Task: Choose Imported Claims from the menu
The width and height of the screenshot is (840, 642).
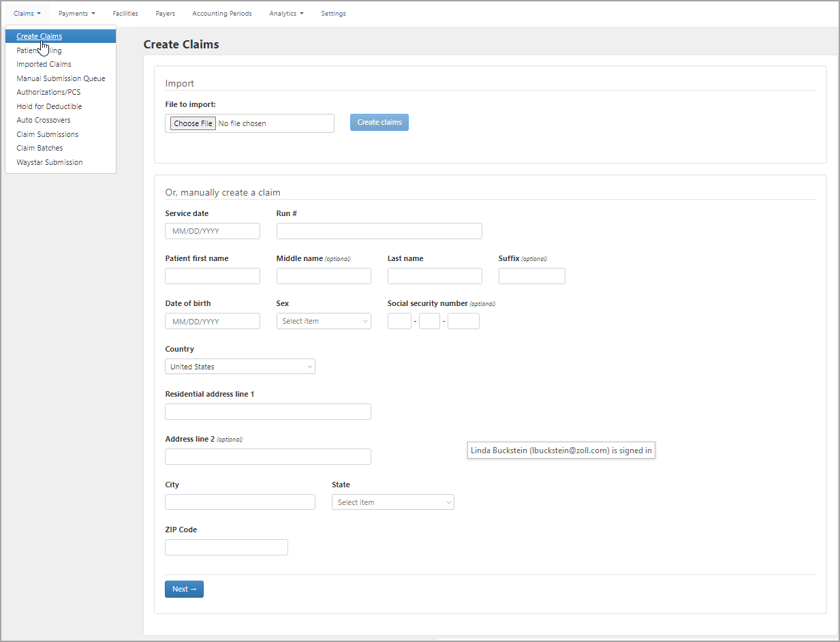Action: tap(61, 64)
